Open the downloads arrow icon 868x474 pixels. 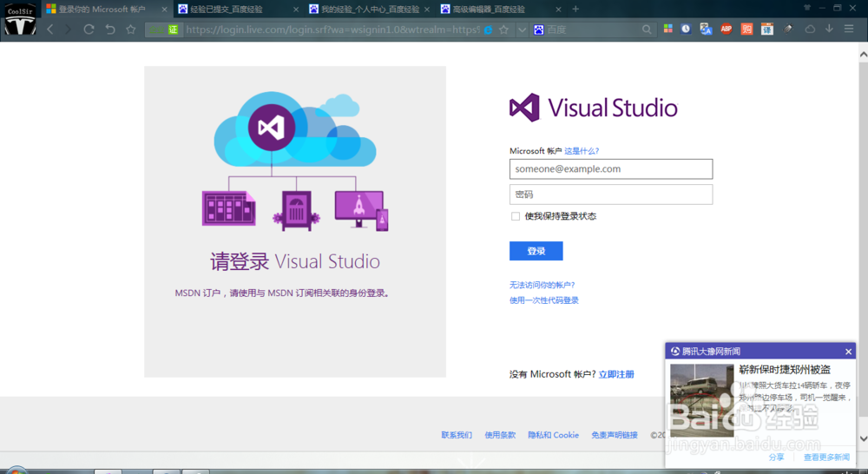click(x=829, y=29)
